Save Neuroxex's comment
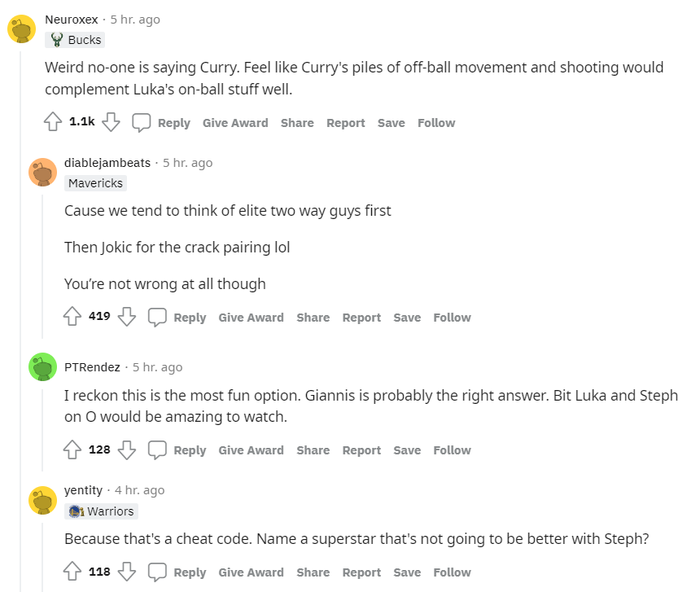 (391, 122)
